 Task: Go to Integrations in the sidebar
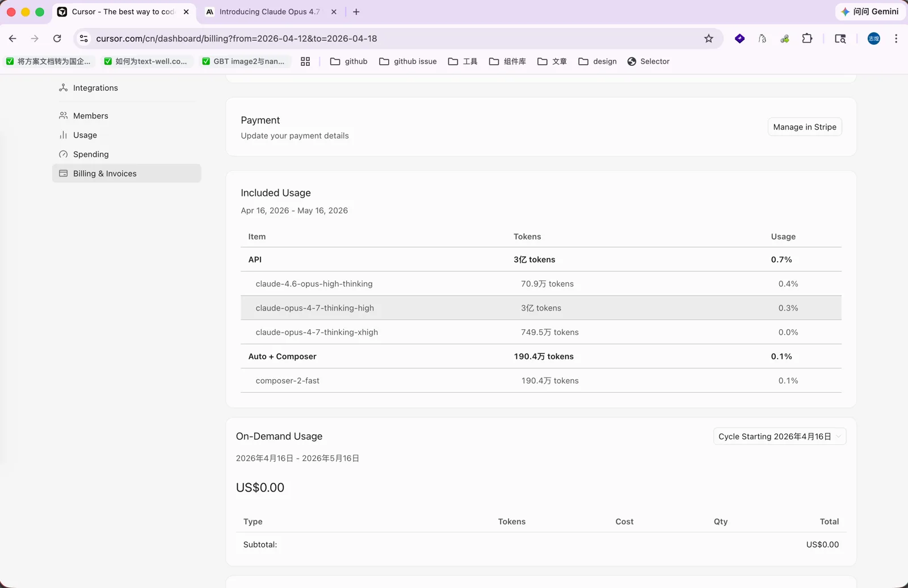(x=127, y=88)
